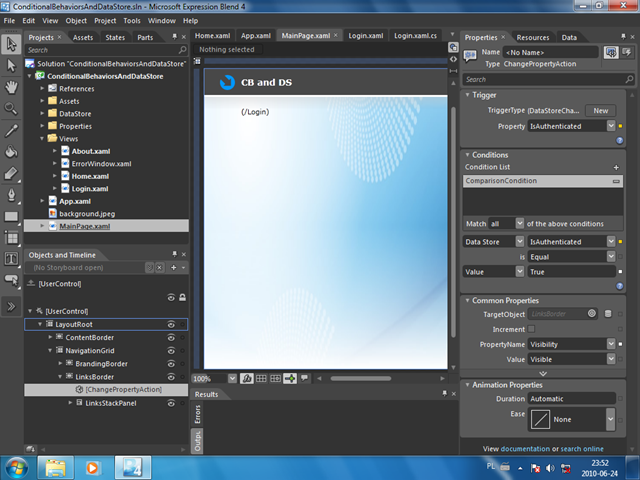640x480 pixels.
Task: Click the horizontal artboard scrollbar
Action: [361, 378]
